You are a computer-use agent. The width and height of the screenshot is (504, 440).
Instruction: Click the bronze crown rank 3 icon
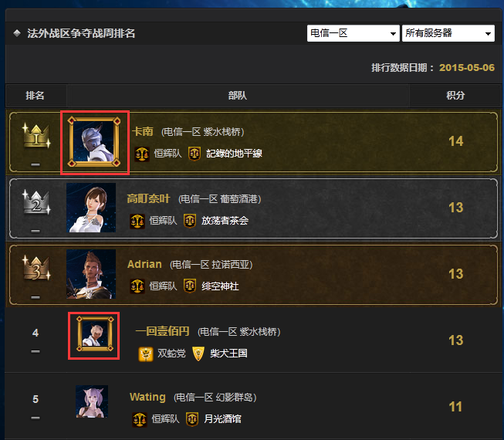click(x=36, y=269)
